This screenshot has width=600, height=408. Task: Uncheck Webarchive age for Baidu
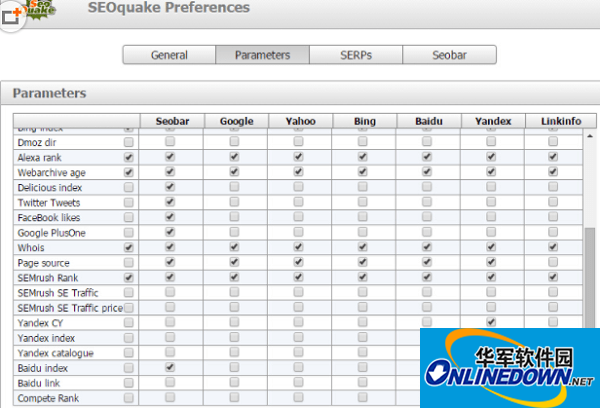click(427, 171)
